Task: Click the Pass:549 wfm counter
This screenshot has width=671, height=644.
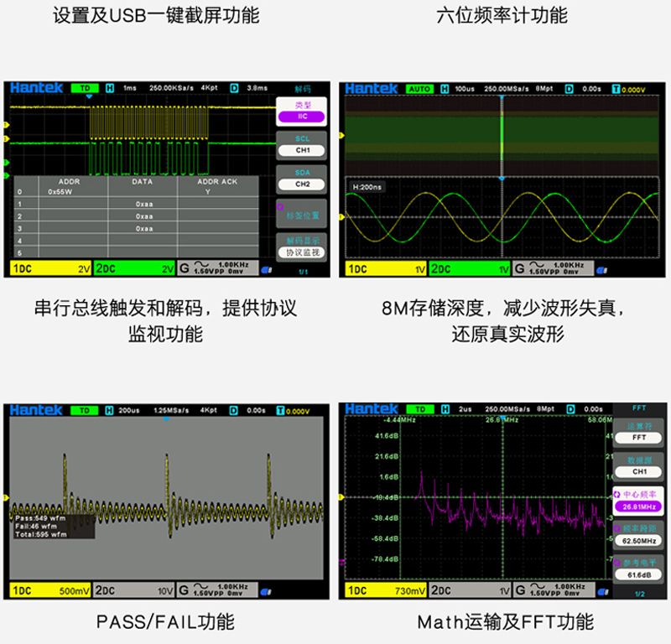Action: point(40,518)
